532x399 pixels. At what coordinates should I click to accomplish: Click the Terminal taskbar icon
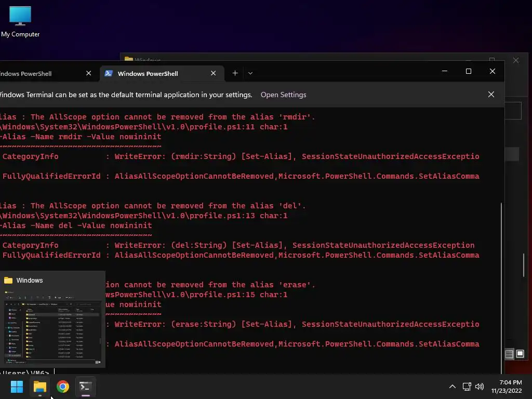pyautogui.click(x=86, y=387)
